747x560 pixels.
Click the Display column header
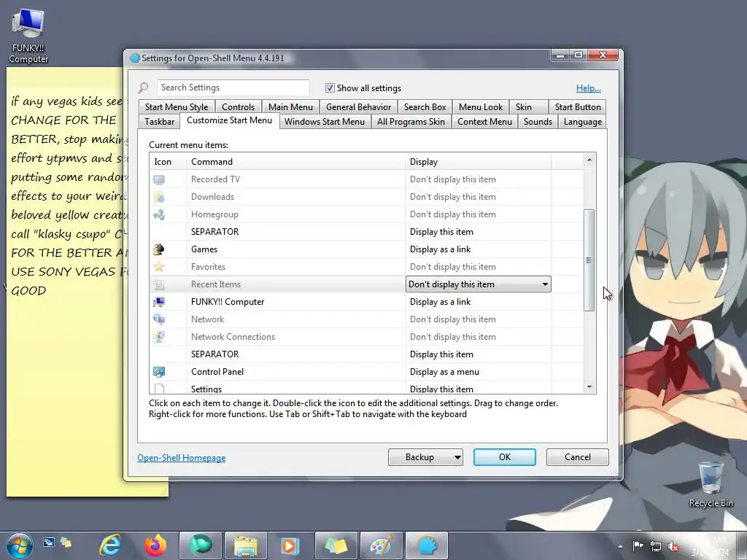(479, 162)
